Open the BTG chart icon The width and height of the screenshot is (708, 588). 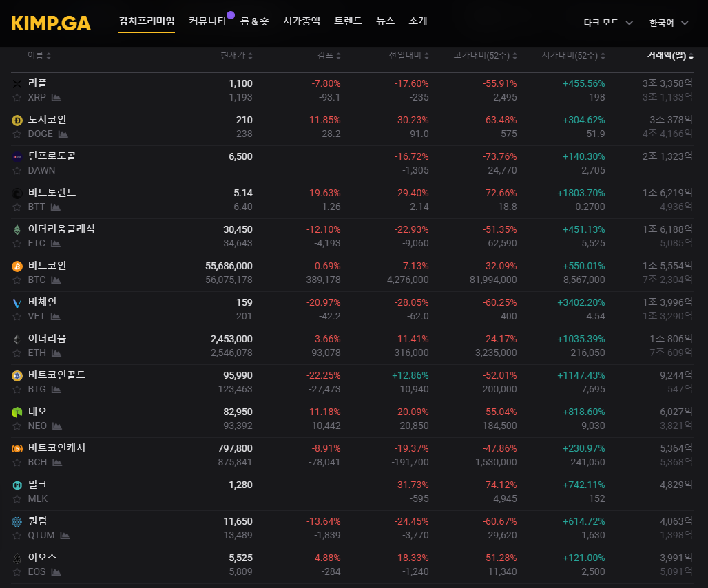(x=56, y=390)
